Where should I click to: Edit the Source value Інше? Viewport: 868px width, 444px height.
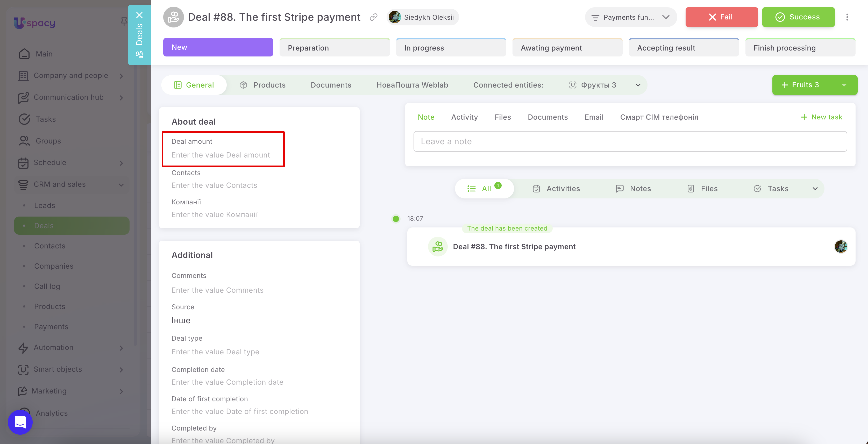coord(181,321)
